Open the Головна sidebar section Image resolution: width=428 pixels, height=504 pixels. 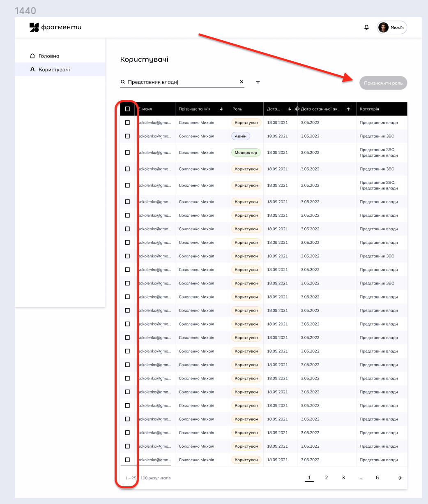click(48, 55)
